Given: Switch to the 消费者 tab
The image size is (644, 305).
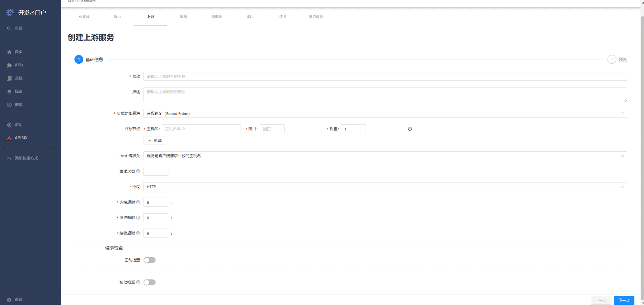Looking at the screenshot, I should click(217, 17).
